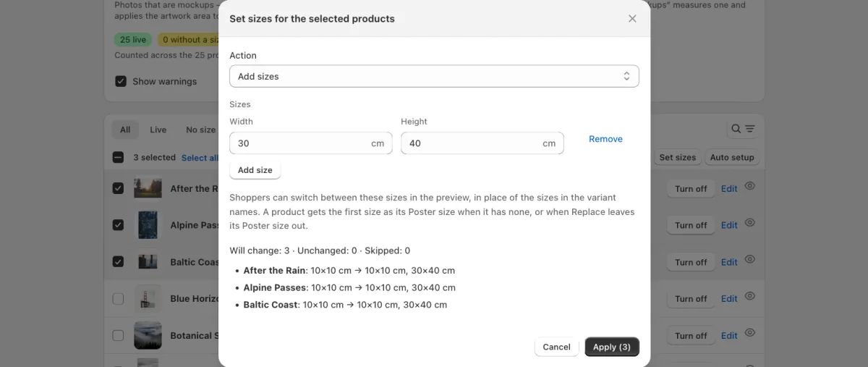
Task: Turn off the Blue Horizon product
Action: click(x=691, y=298)
